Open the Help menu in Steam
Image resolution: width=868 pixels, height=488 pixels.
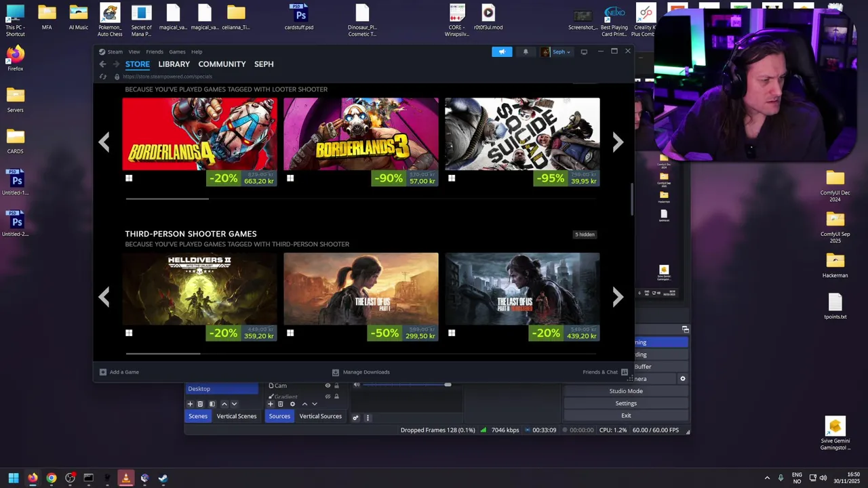point(197,52)
